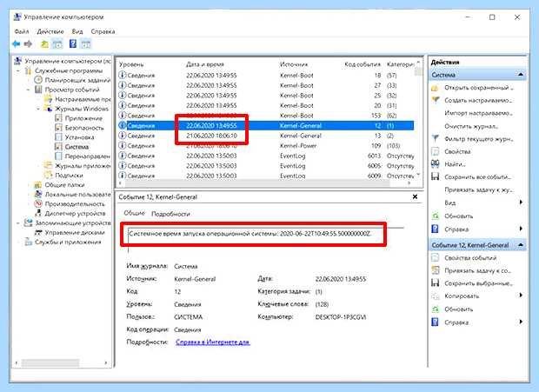Collapse the Событие 12 actions section
539x392 pixels.
(521, 245)
